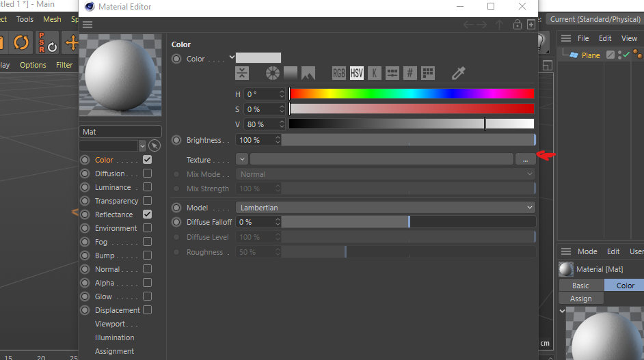
Task: Enable the Bump channel checkbox
Action: 147,255
